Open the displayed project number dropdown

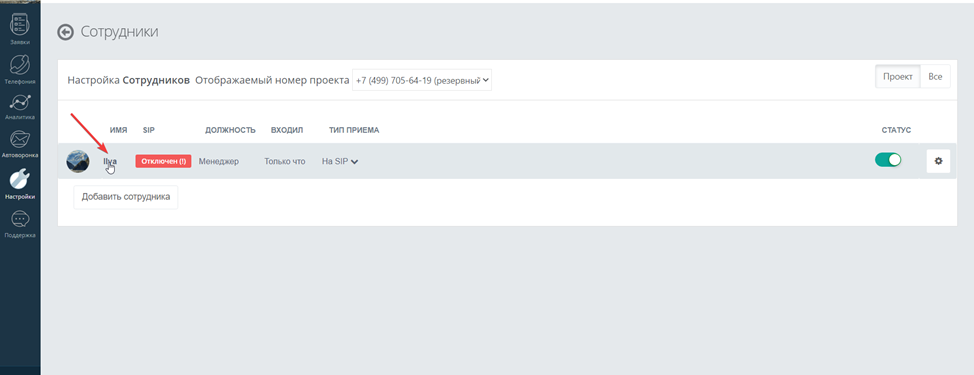tap(422, 80)
